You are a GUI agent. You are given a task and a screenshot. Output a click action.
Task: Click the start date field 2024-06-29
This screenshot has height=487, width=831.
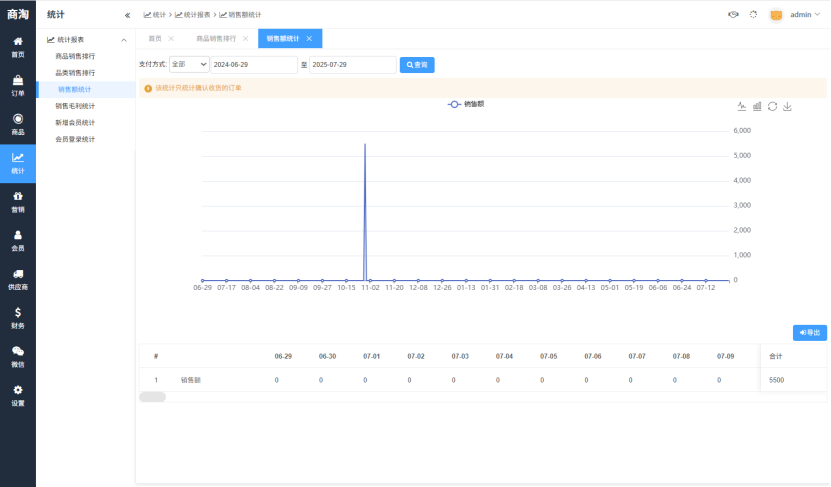click(x=252, y=64)
